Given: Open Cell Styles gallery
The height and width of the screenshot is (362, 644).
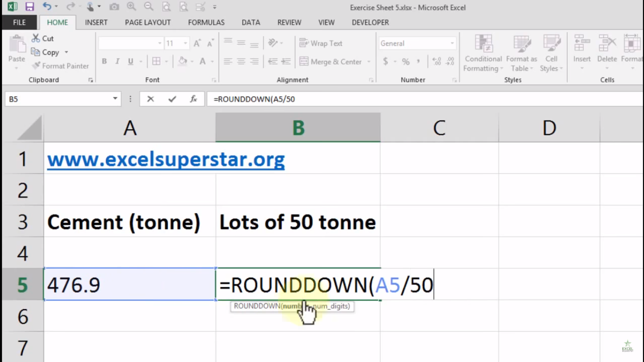Looking at the screenshot, I should click(x=552, y=53).
